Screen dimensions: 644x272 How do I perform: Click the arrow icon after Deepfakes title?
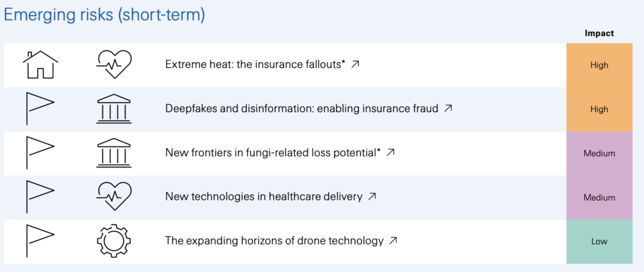(x=448, y=108)
